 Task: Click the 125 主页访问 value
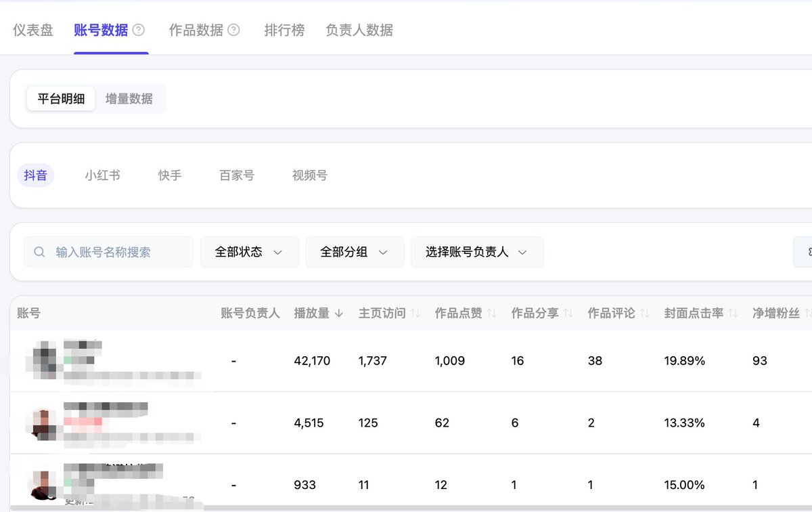click(x=368, y=423)
